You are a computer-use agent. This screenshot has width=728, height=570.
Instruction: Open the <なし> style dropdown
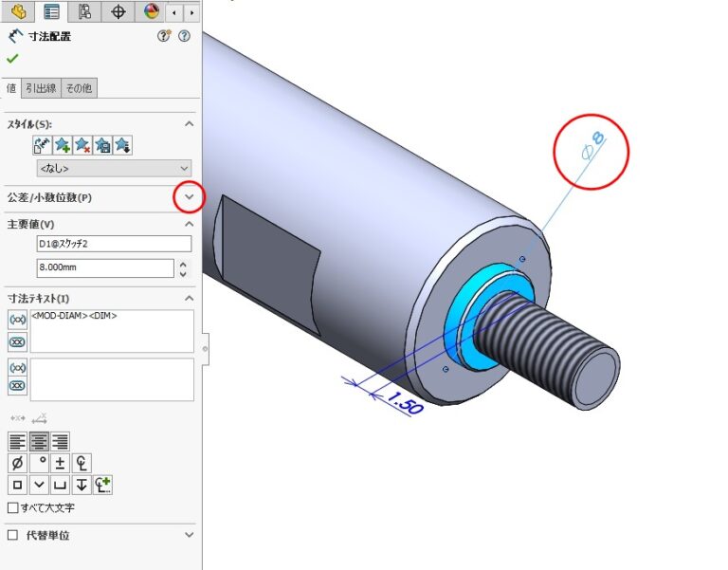point(114,168)
